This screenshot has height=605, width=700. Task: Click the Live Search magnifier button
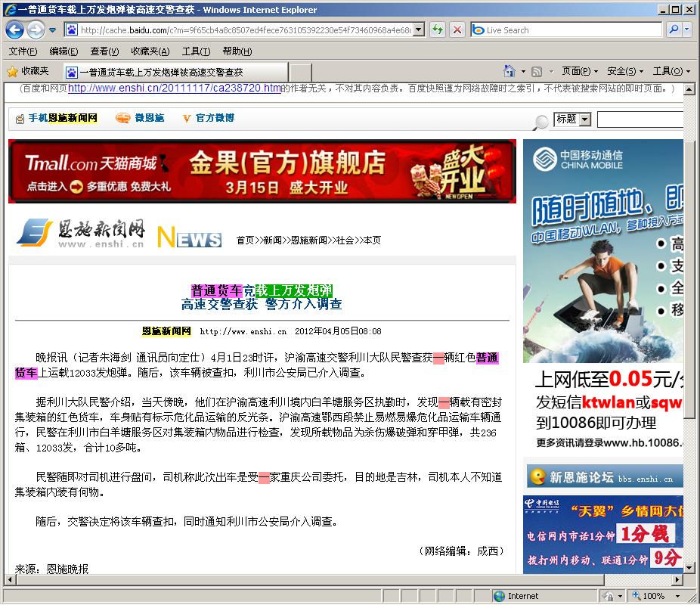coord(673,30)
